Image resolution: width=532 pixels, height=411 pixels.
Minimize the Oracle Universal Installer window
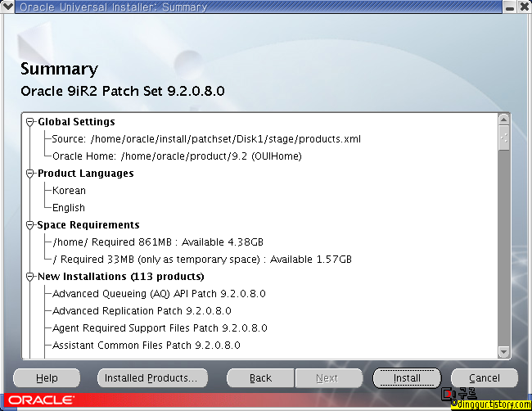coord(510,7)
